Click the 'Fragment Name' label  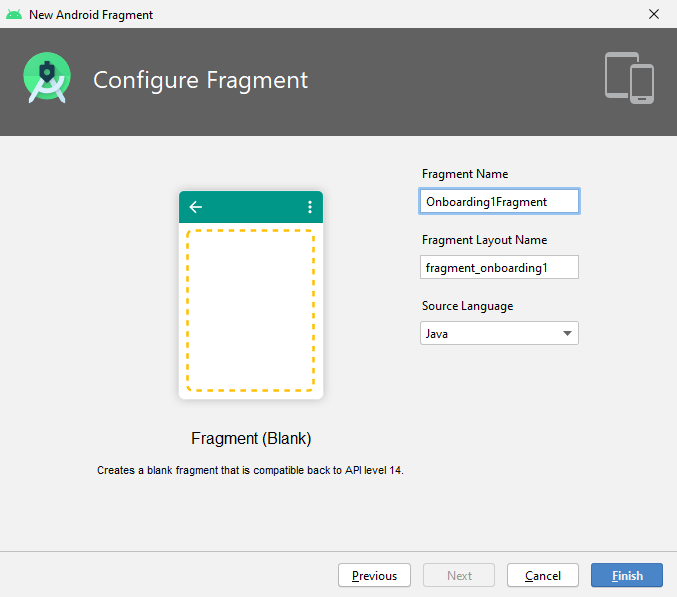(465, 174)
